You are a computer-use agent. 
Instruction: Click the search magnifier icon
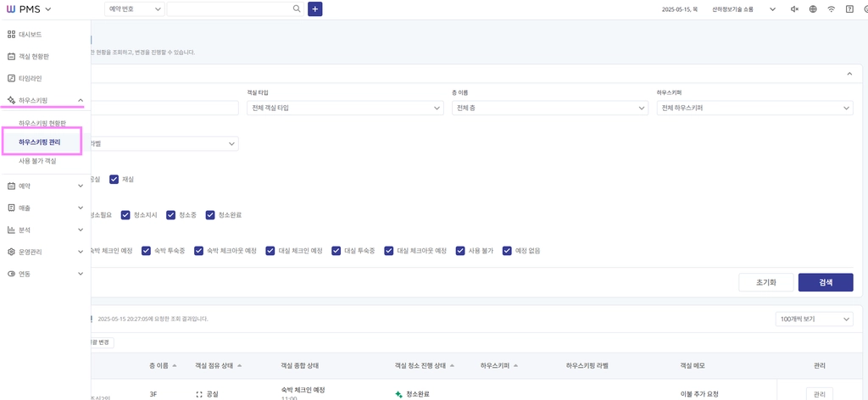coord(297,8)
